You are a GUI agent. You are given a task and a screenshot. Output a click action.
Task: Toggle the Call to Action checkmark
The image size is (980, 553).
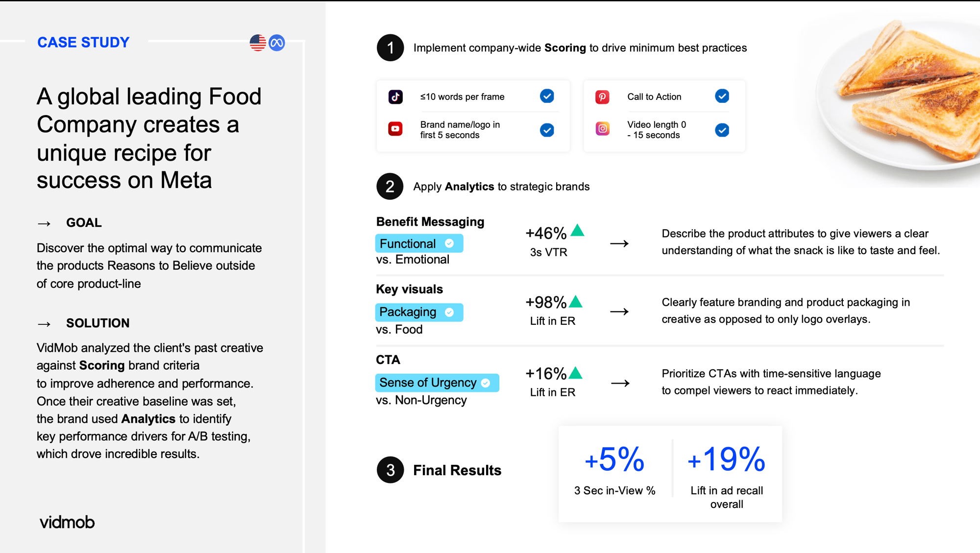click(x=722, y=96)
